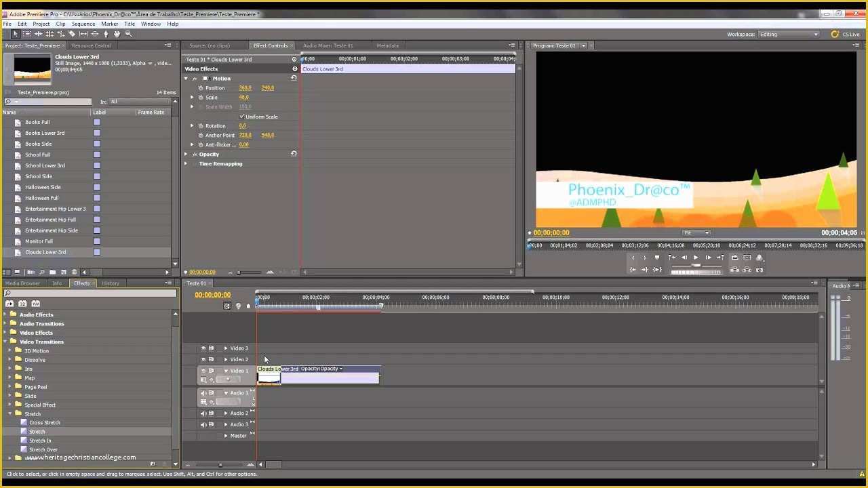
Task: Toggle sync lock on Audio 2 track
Action: point(211,413)
